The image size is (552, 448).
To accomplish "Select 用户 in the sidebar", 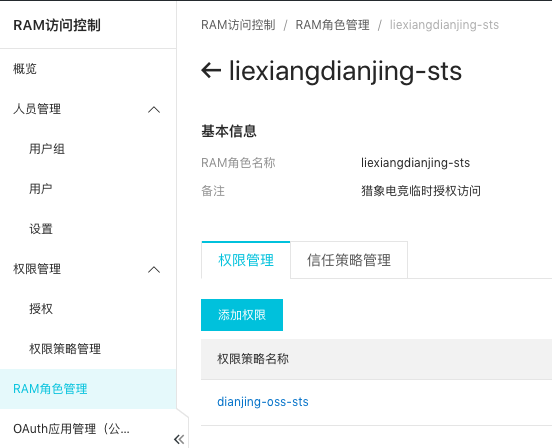I will (x=40, y=189).
